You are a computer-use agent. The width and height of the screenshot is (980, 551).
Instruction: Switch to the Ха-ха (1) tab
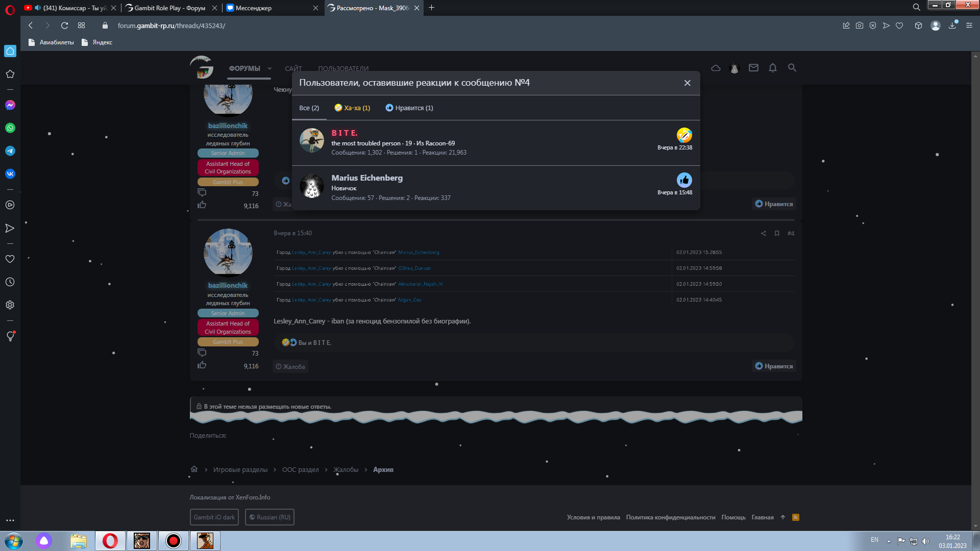pyautogui.click(x=352, y=108)
